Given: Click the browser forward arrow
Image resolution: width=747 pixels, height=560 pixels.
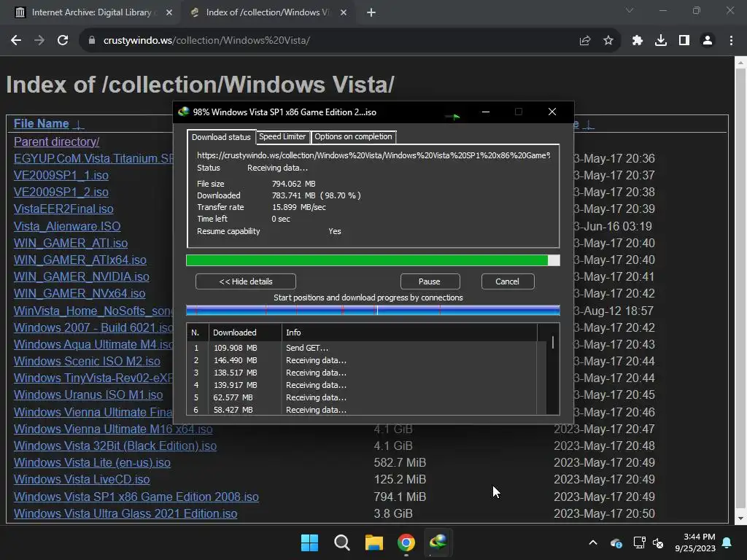Looking at the screenshot, I should coord(39,41).
